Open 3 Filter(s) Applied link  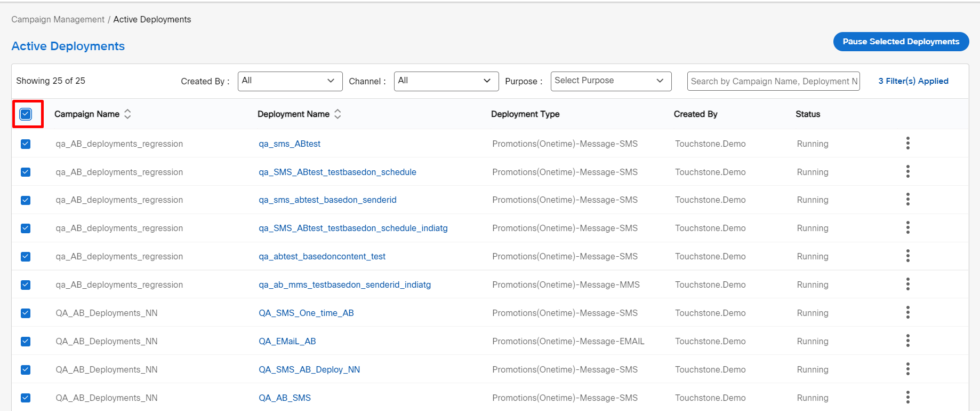coord(913,81)
